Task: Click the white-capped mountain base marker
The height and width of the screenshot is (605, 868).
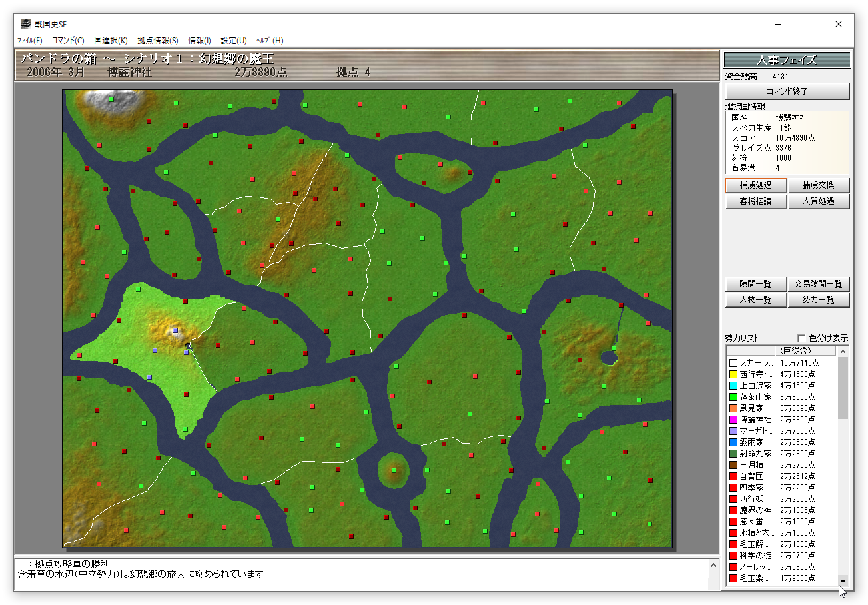Action: coord(111,99)
